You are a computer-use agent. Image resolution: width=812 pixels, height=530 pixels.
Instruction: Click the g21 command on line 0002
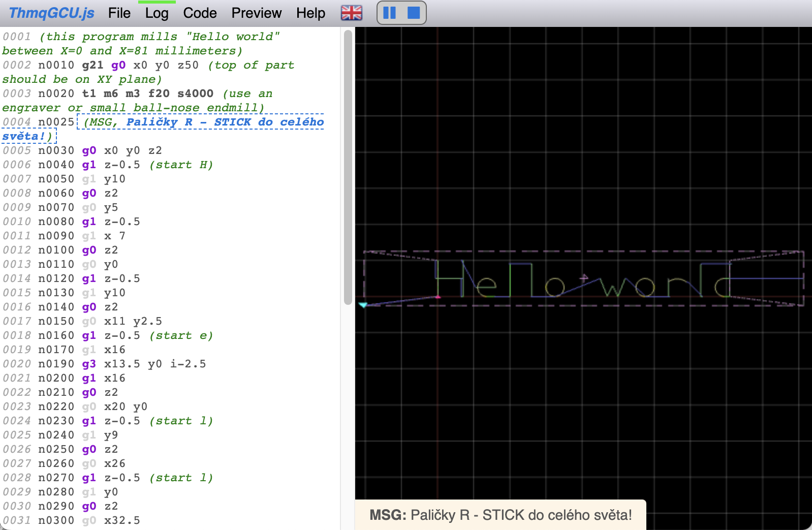tap(92, 65)
